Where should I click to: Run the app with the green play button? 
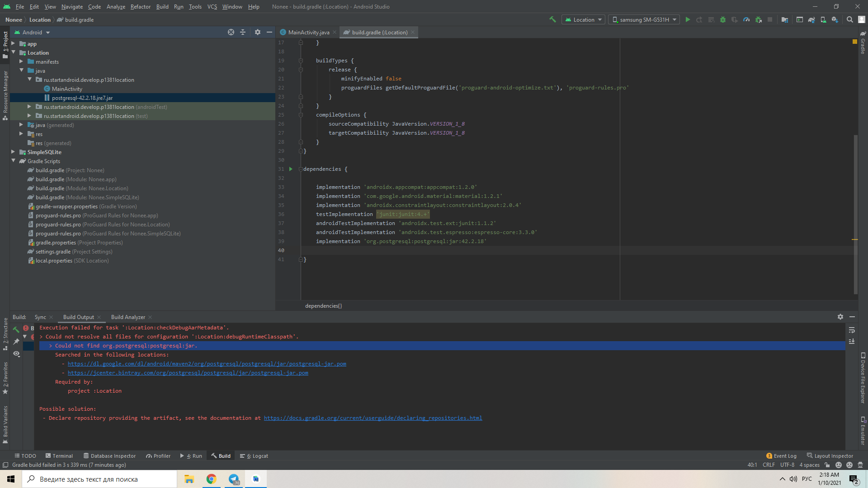[x=688, y=19]
